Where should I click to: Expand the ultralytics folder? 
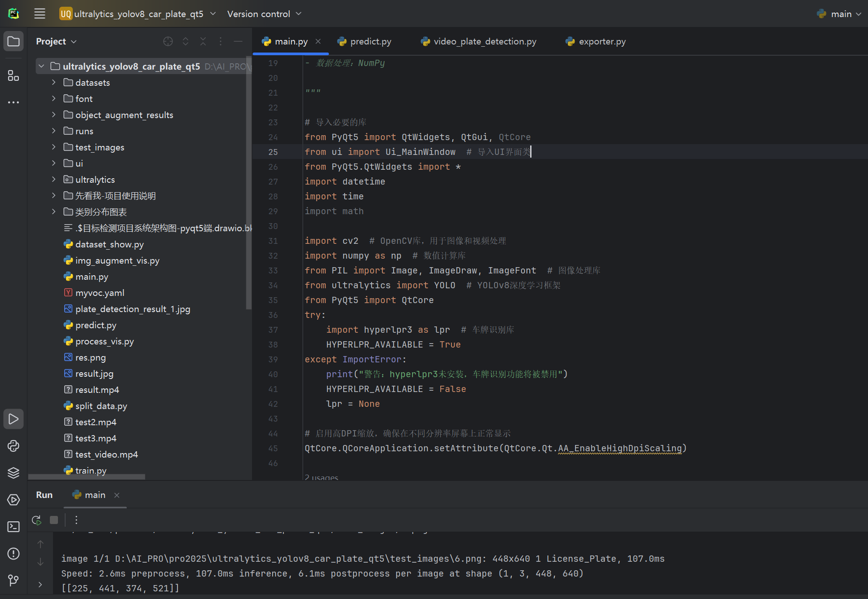[53, 180]
